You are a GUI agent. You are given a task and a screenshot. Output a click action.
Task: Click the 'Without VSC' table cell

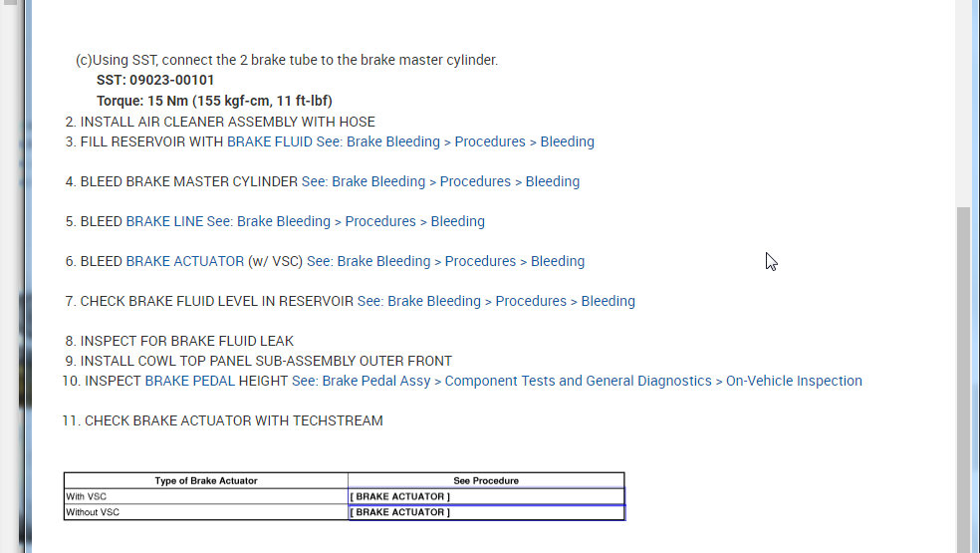pyautogui.click(x=93, y=512)
